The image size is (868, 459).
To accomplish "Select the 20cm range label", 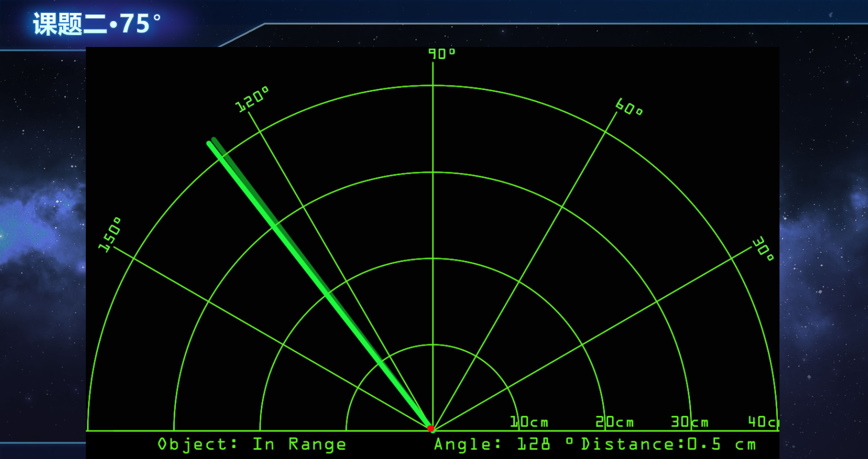I will [614, 422].
